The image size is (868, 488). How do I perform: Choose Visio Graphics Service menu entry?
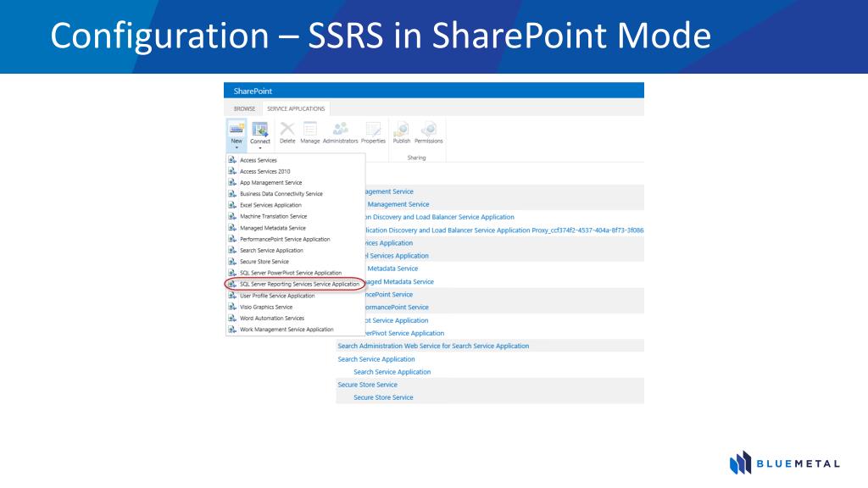point(266,307)
